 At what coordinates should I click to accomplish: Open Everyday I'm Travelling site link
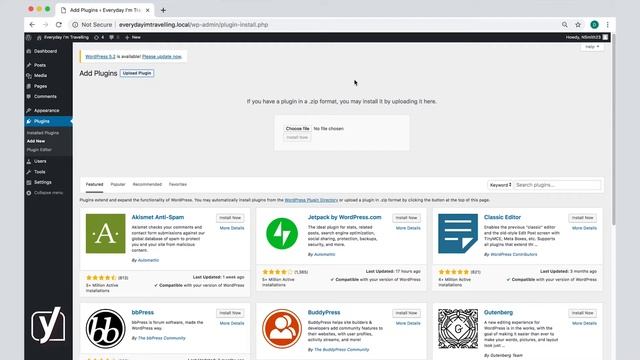[63, 37]
